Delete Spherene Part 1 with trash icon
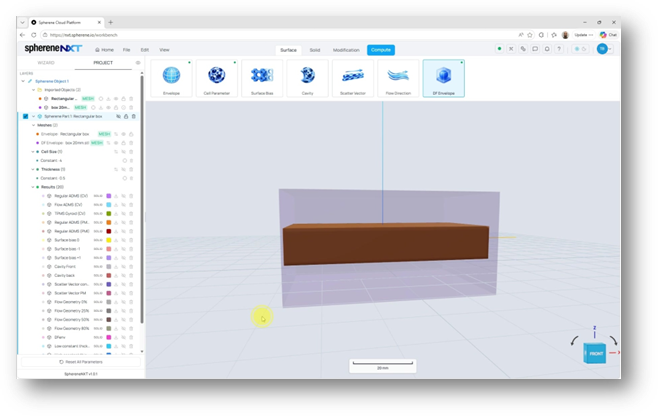The height and width of the screenshot is (416, 658). click(134, 116)
